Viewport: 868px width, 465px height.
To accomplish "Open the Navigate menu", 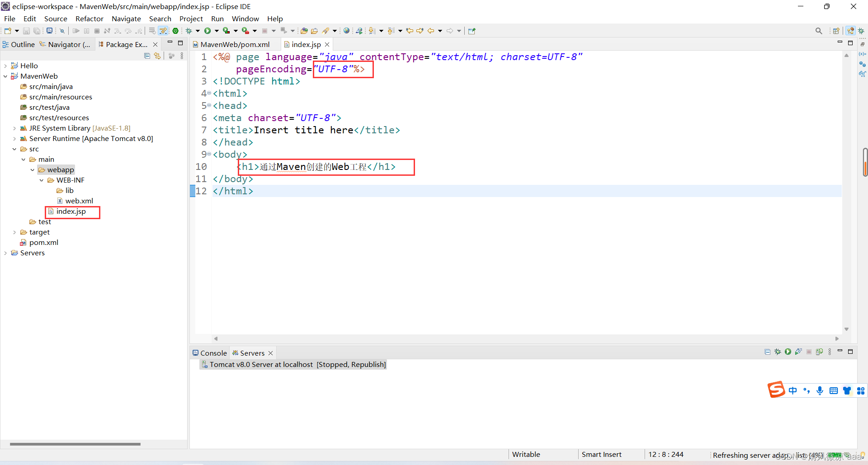I will tap(126, 19).
